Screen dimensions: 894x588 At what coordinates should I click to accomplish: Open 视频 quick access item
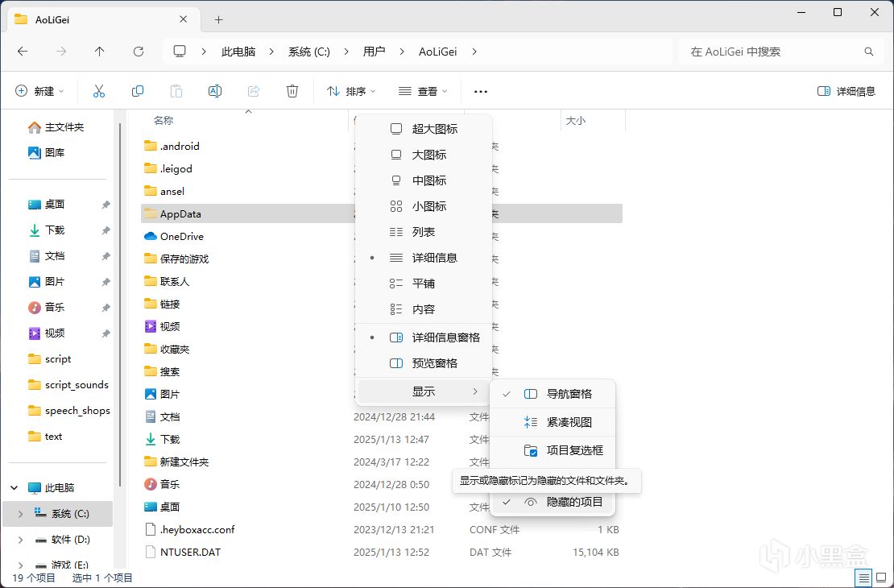(x=46, y=333)
